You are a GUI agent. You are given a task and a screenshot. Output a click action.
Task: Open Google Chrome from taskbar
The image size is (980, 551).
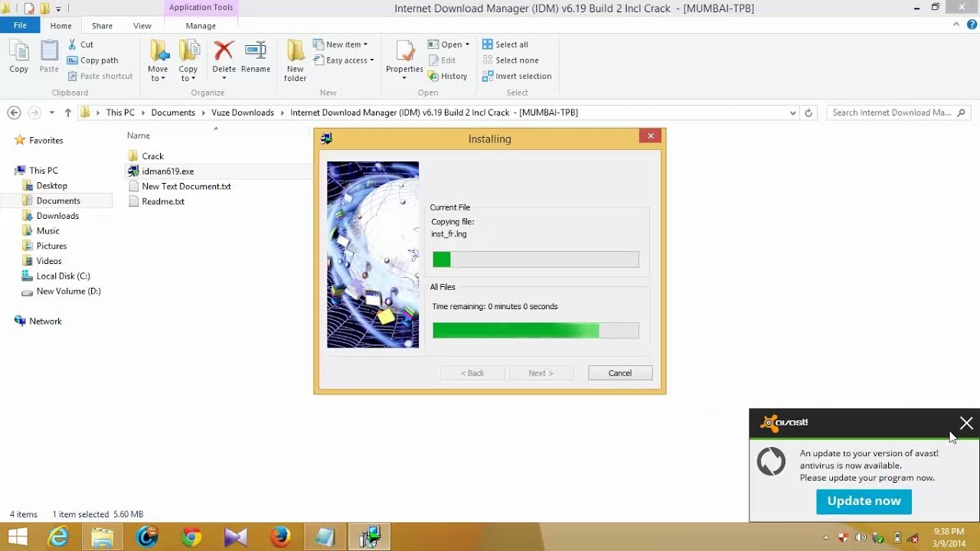pyautogui.click(x=191, y=537)
